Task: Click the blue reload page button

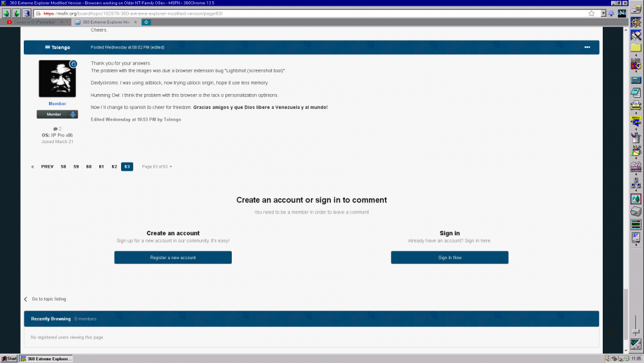Action: 26,13
